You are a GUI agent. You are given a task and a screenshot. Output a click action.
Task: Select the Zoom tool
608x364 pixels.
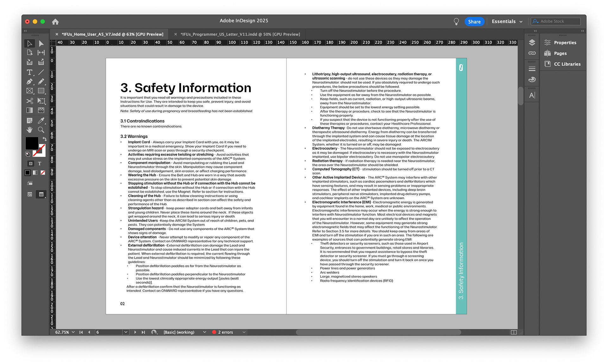pyautogui.click(x=41, y=130)
